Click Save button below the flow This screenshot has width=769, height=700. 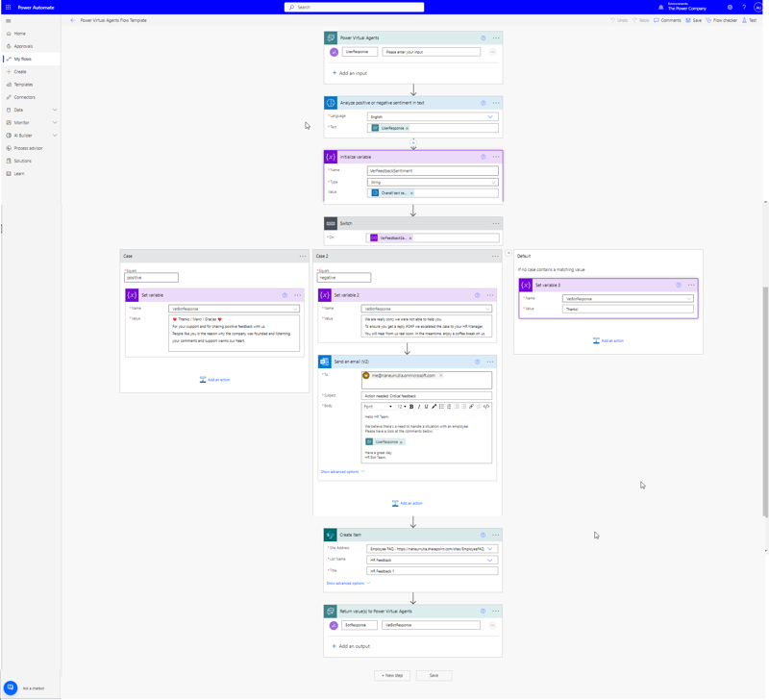434,675
